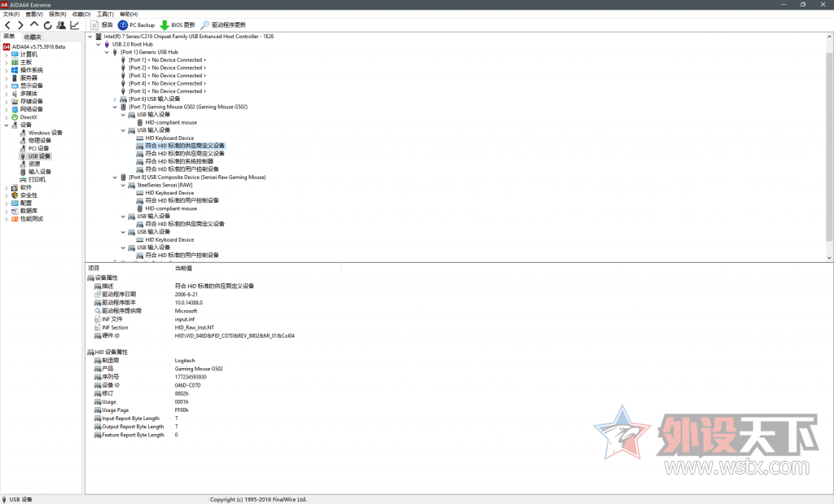Open the 查看(V) menu
Viewport: 834px width, 504px height.
[34, 15]
